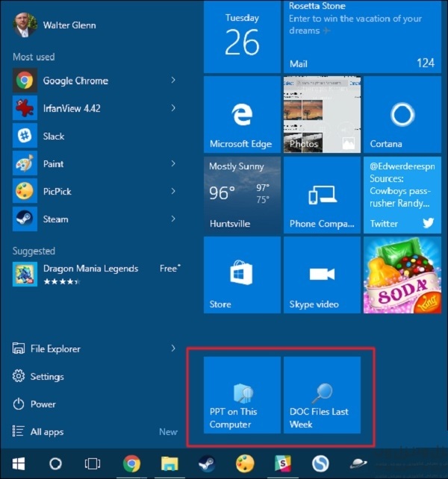Expand the File Explorer jump list arrow
This screenshot has width=448, height=479.
pyautogui.click(x=173, y=348)
